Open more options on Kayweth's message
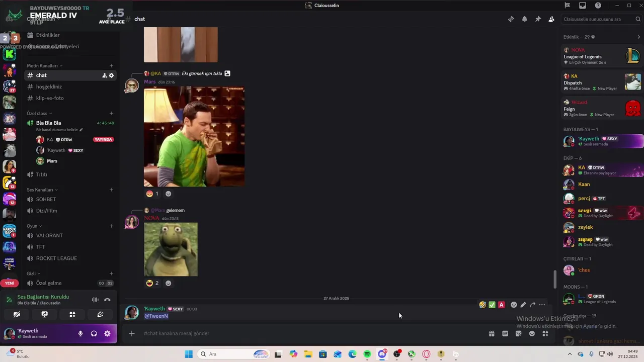Image resolution: width=644 pixels, height=362 pixels. coord(542,305)
